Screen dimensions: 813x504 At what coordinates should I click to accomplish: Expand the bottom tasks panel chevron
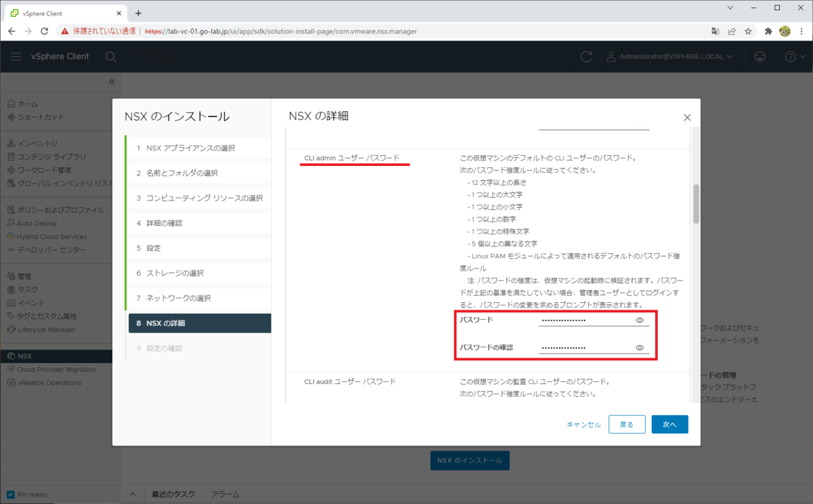(133, 495)
